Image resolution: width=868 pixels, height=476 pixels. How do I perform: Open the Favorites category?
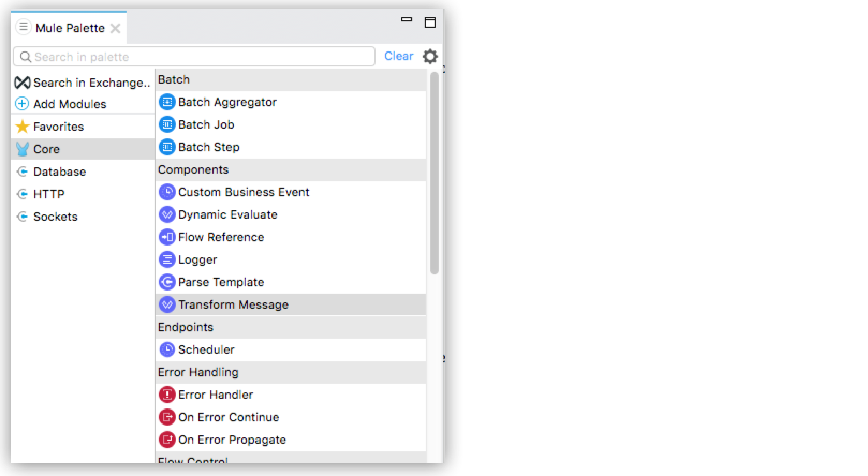[x=58, y=127]
